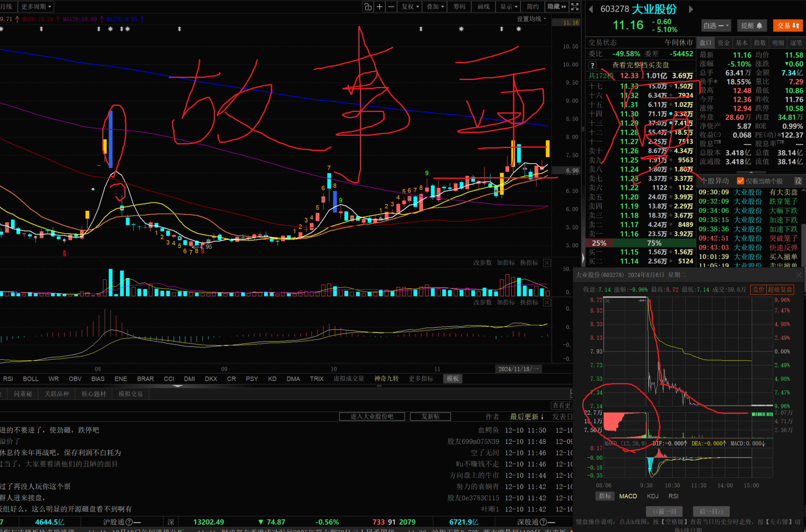The height and width of the screenshot is (532, 806).
Task: Open the 复权 dropdown
Action: 410,7
